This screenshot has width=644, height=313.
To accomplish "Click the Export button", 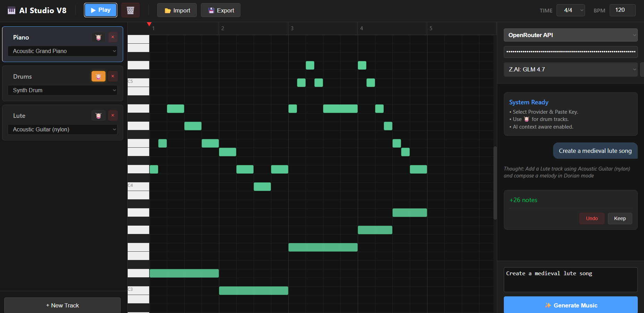I will (x=221, y=10).
